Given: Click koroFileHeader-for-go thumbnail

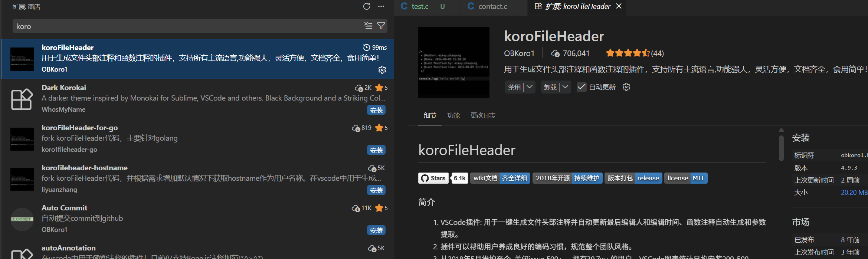Looking at the screenshot, I should (x=22, y=139).
